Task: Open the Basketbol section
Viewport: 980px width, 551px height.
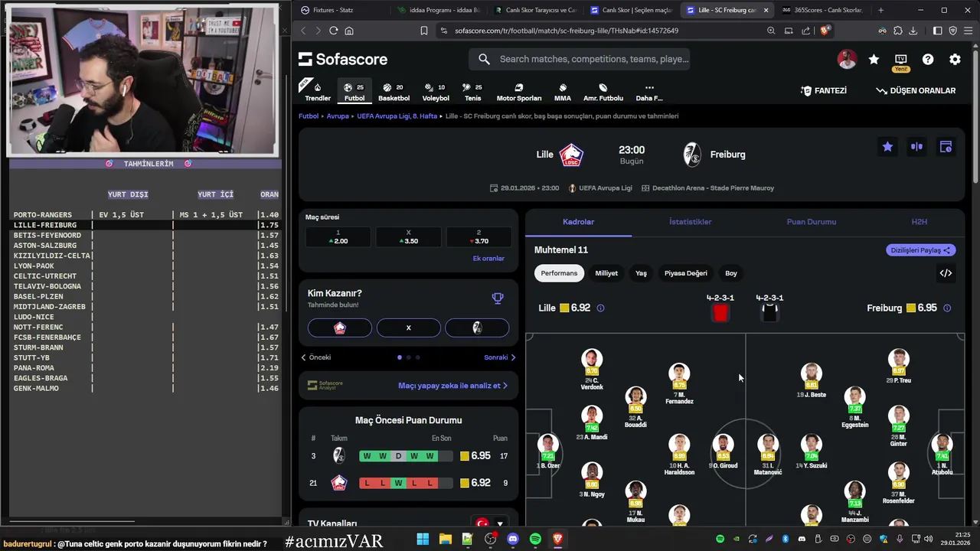Action: 394,92
